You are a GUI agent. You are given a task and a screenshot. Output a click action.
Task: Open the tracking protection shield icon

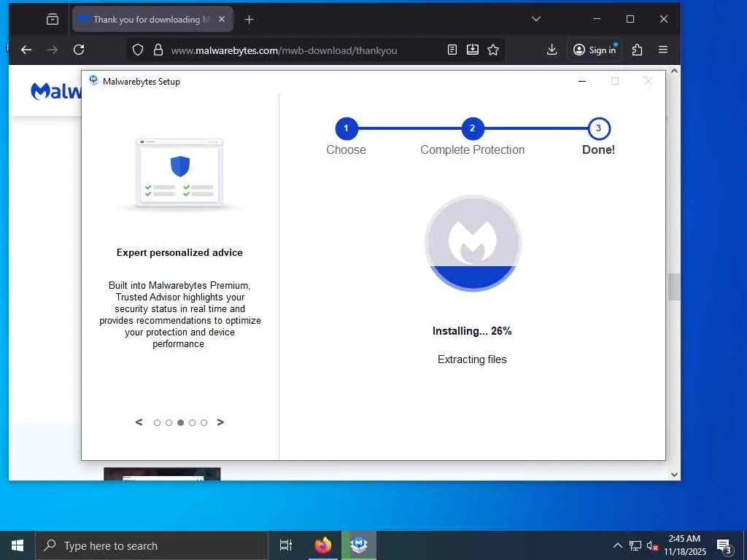[x=138, y=50]
